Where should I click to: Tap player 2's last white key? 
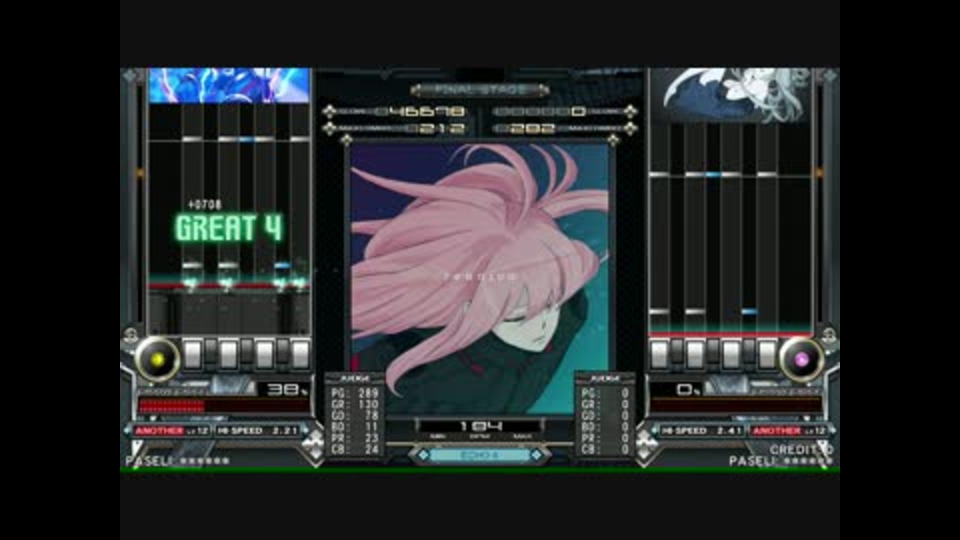coord(767,354)
